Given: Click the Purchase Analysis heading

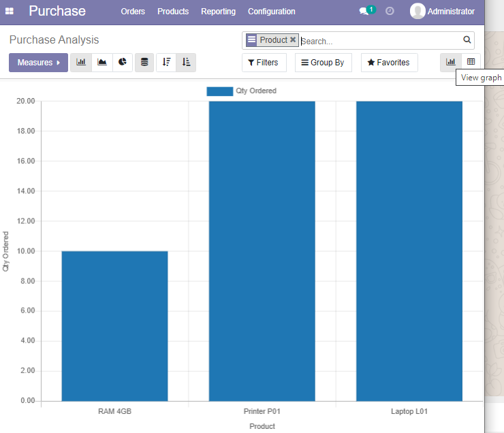Looking at the screenshot, I should pos(54,40).
